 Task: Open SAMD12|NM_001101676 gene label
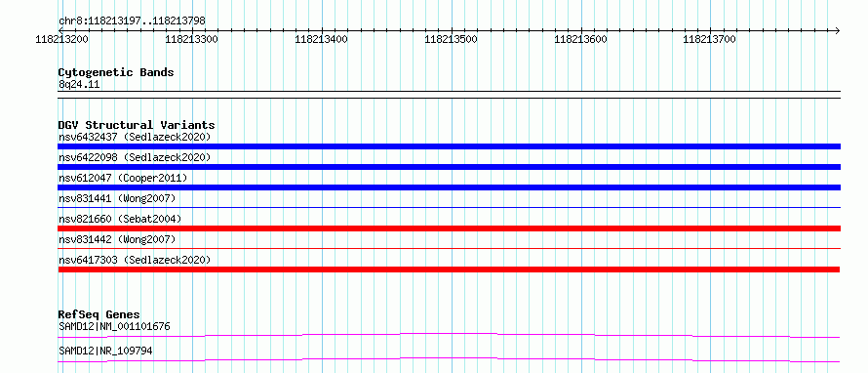coord(114,326)
